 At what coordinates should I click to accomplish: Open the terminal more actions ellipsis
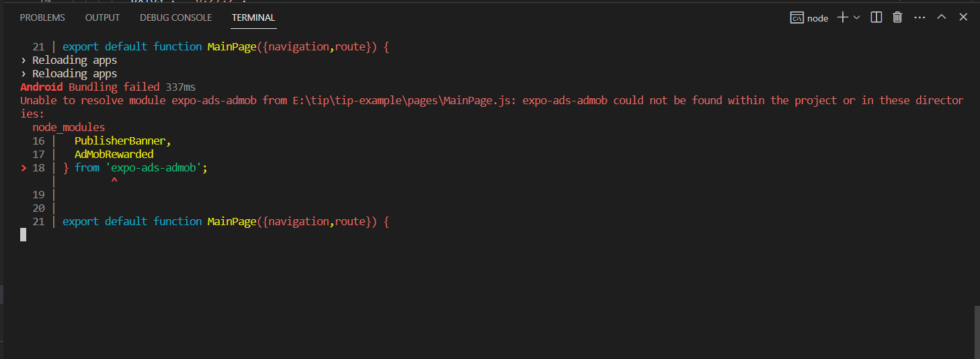920,17
